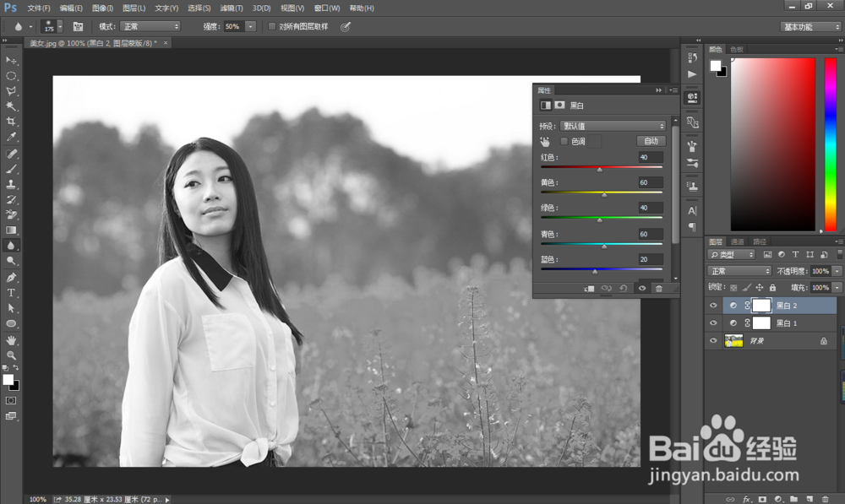Create a new layer button
Viewport: 845px width, 504px height.
pos(810,499)
